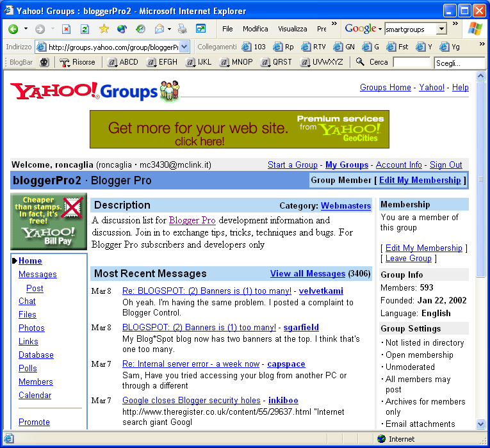Expand more Google toolbar options chevron

(455, 24)
